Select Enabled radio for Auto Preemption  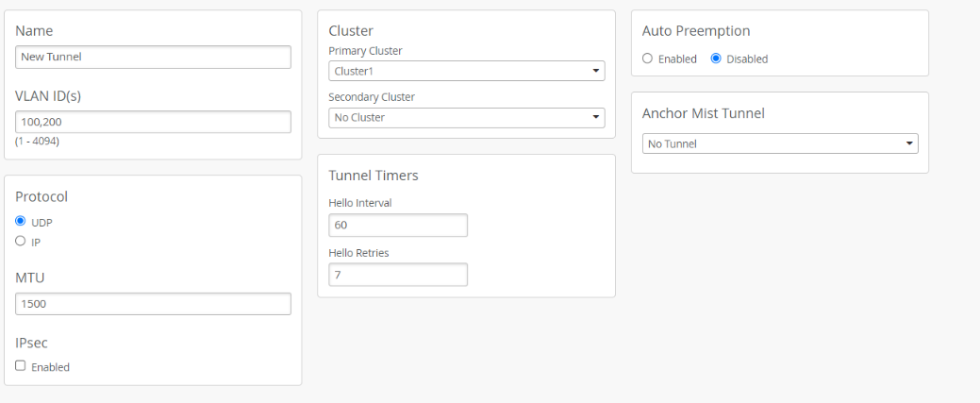[x=647, y=59]
